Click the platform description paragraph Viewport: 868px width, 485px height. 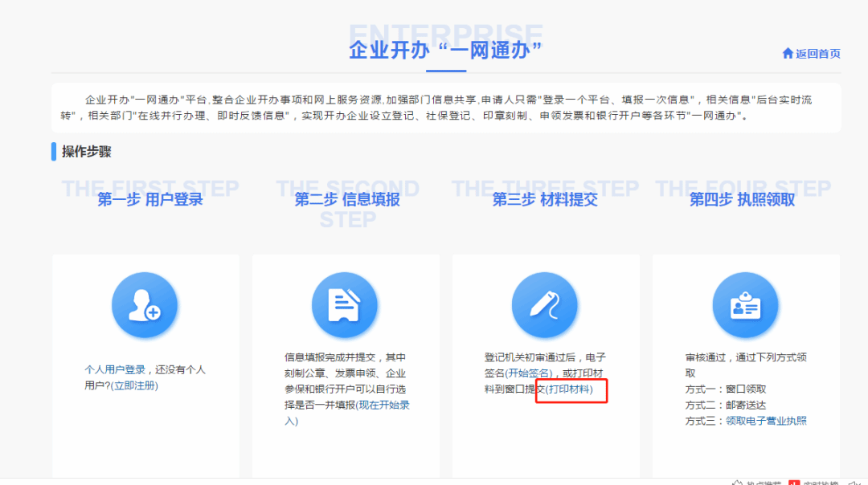[x=446, y=108]
